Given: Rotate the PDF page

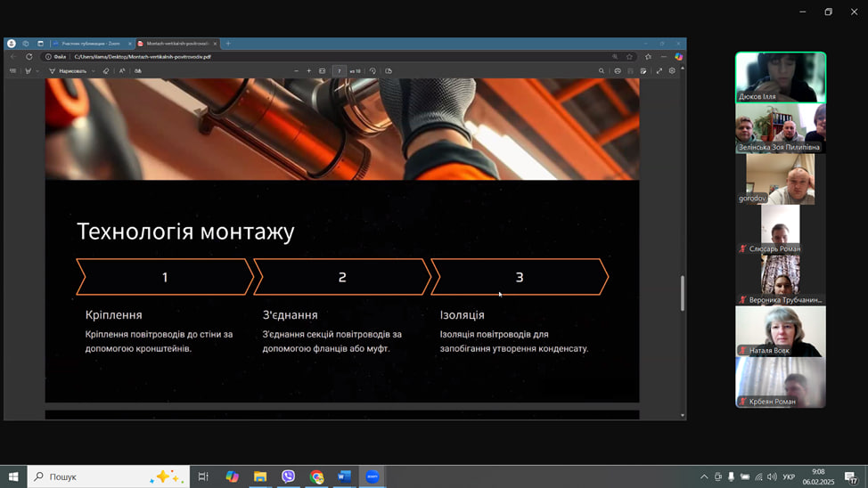Looking at the screenshot, I should coord(373,71).
